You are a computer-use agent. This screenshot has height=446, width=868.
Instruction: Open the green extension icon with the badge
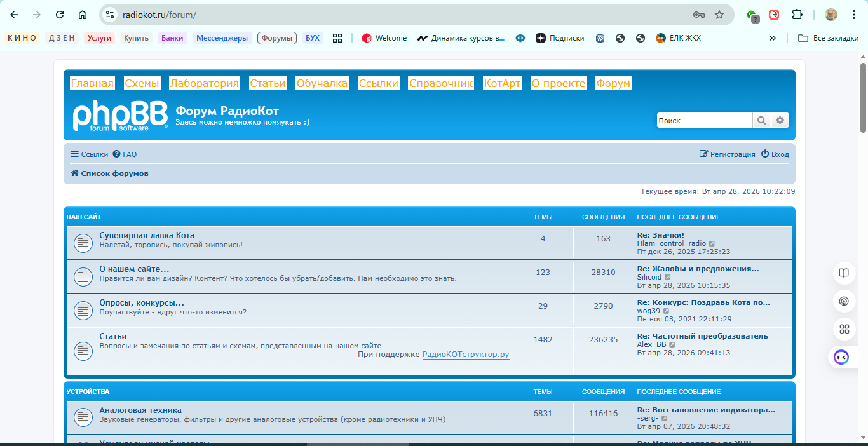pyautogui.click(x=752, y=15)
